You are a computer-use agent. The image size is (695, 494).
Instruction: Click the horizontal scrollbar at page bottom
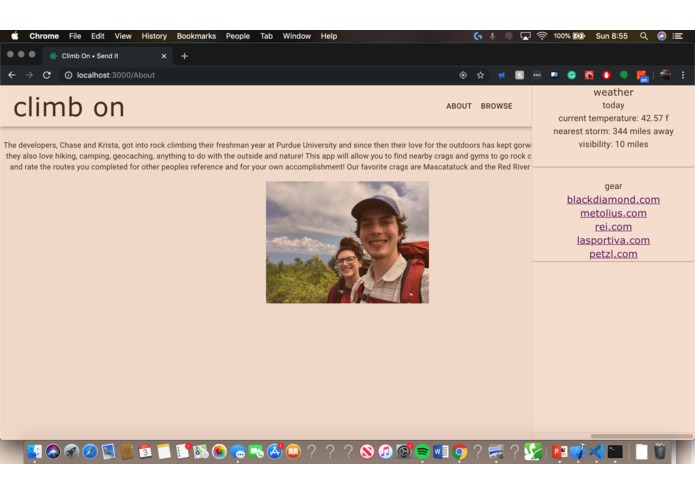(642, 436)
